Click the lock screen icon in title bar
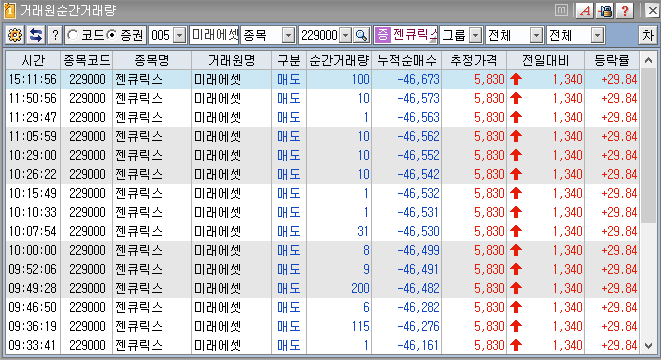This screenshot has width=661, height=360. pyautogui.click(x=605, y=11)
